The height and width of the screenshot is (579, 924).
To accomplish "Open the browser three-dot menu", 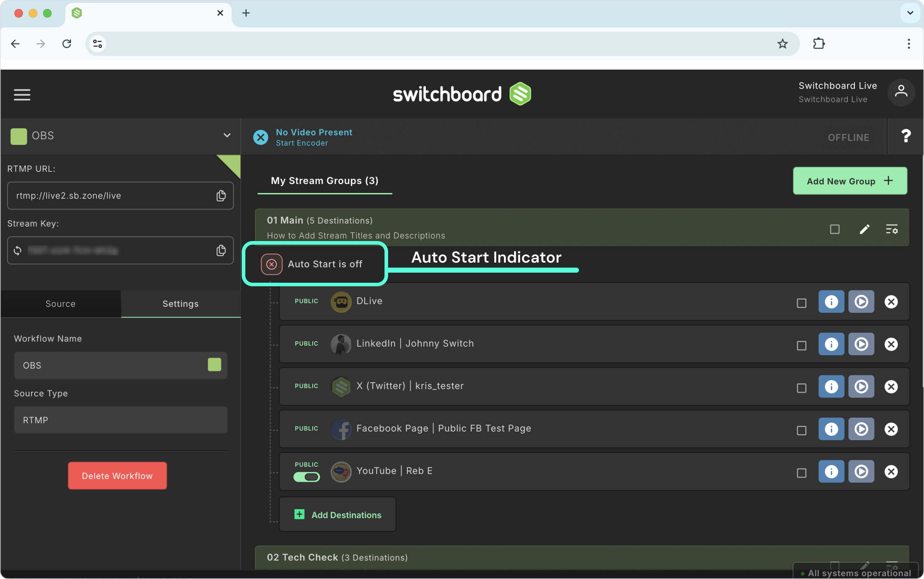I will (908, 44).
